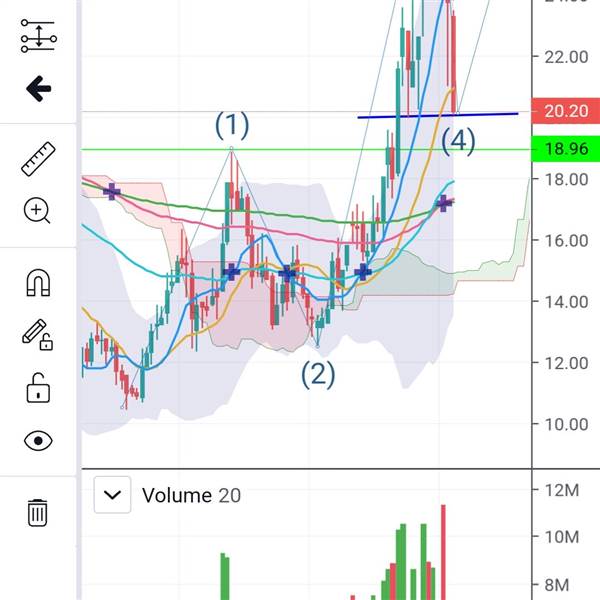
Task: Click the 12M volume axis label
Action: click(x=562, y=491)
